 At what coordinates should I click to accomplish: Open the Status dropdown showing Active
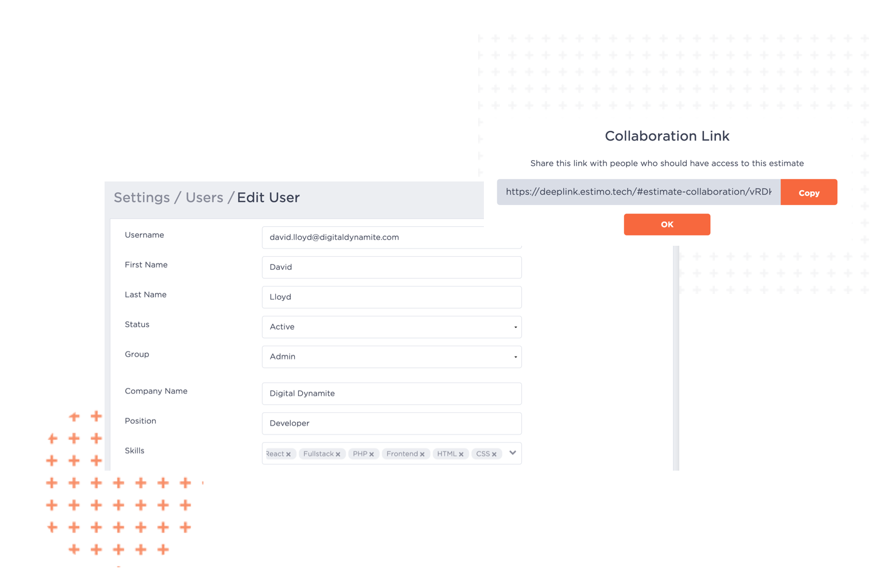(392, 327)
